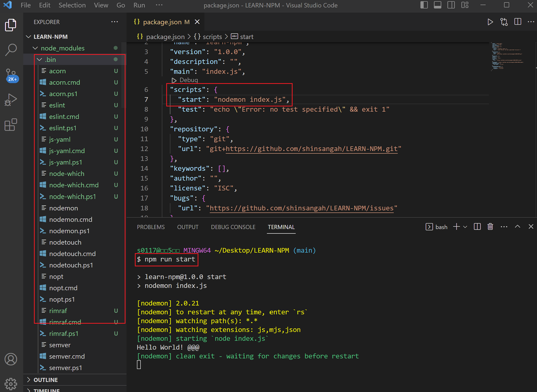The height and width of the screenshot is (392, 537).
Task: Show more menu items via title bar ellipsis
Action: click(159, 5)
